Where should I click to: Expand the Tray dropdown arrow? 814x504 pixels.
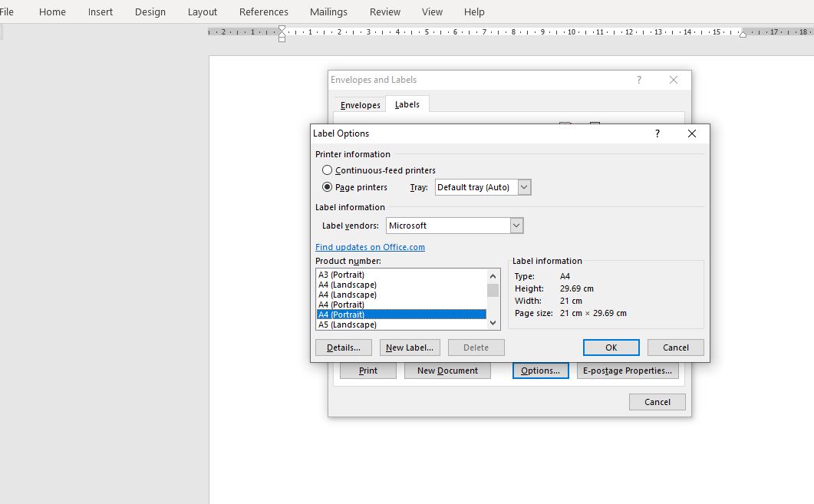pos(524,187)
